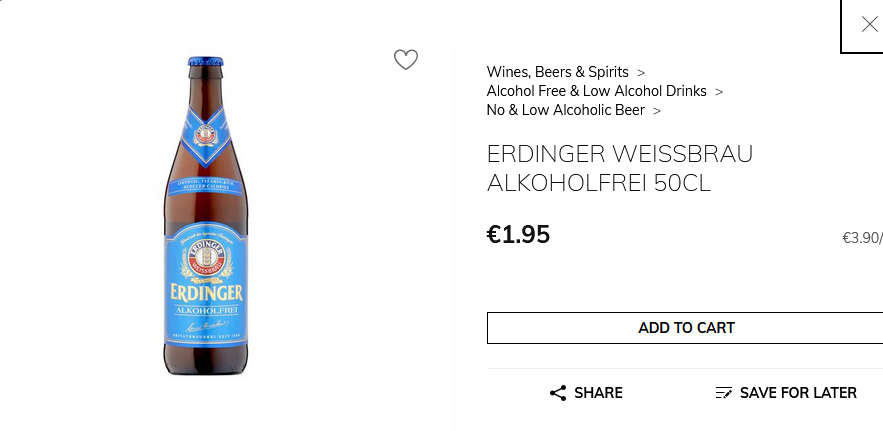Viewport: 883px width, 431px height.
Task: Click the €3.90 per-unit price
Action: (x=861, y=238)
